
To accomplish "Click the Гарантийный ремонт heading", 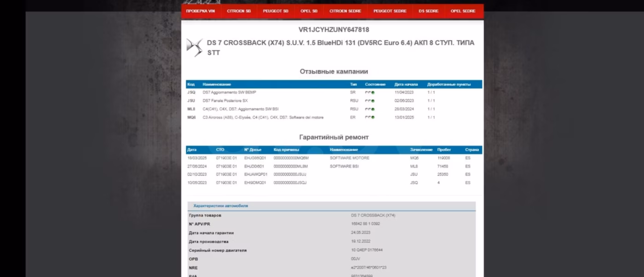I will (333, 137).
